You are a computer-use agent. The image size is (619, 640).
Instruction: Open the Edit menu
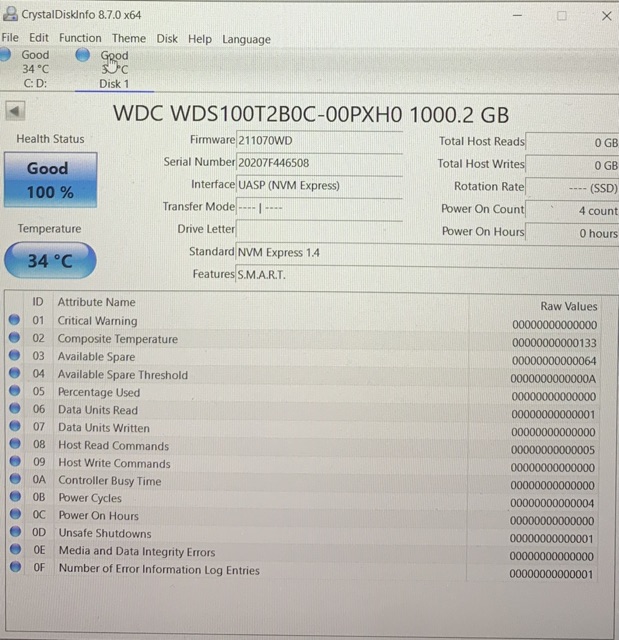39,38
